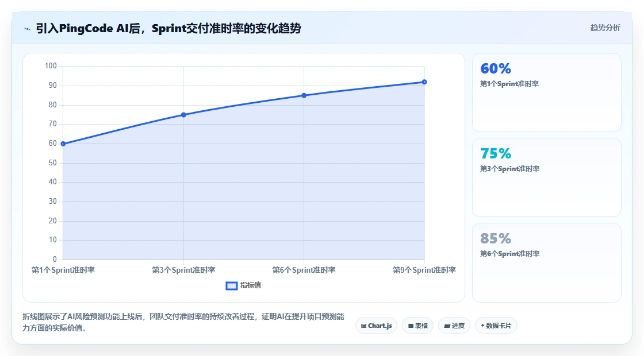Click the trend icon beside the title

coord(28,29)
